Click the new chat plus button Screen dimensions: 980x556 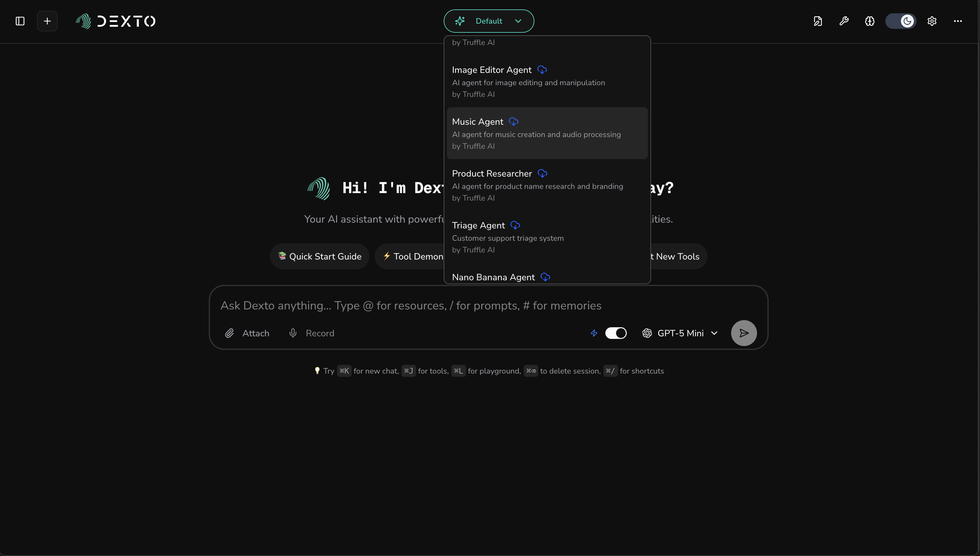(x=47, y=21)
